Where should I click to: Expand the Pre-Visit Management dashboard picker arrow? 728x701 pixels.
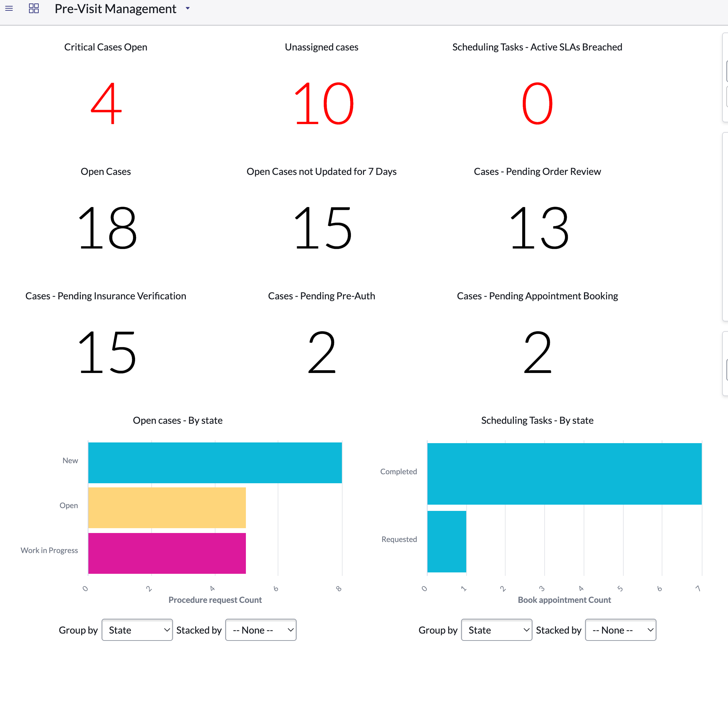coord(188,8)
